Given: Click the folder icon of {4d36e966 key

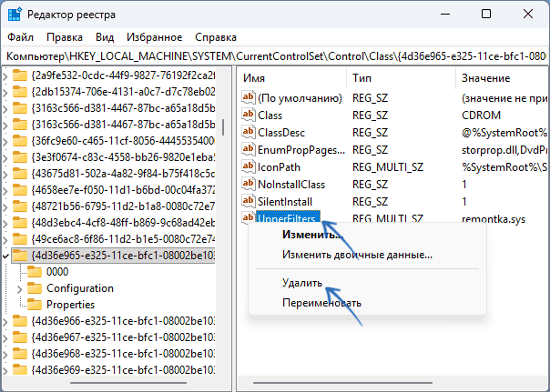Looking at the screenshot, I should 20,321.
